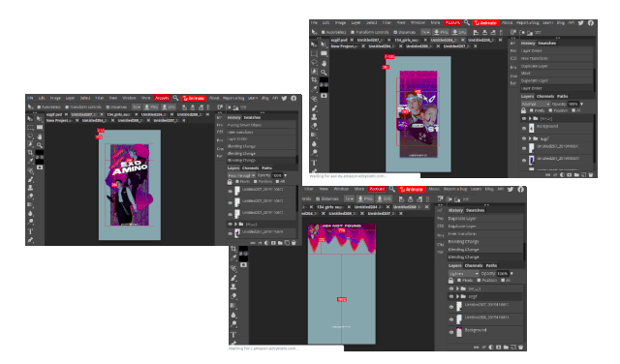Click the black foreground color swatch in the EXO AMINO window
This screenshot has height=364, width=620.
coord(40,153)
